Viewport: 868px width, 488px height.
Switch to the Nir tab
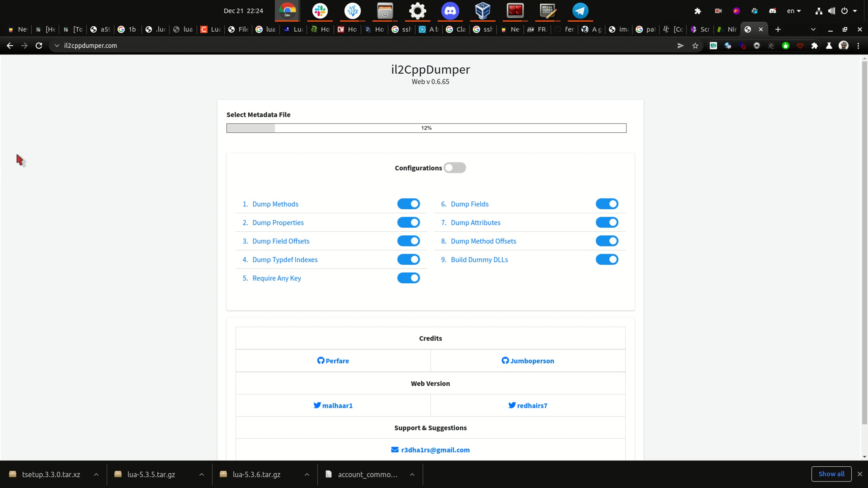pyautogui.click(x=727, y=29)
